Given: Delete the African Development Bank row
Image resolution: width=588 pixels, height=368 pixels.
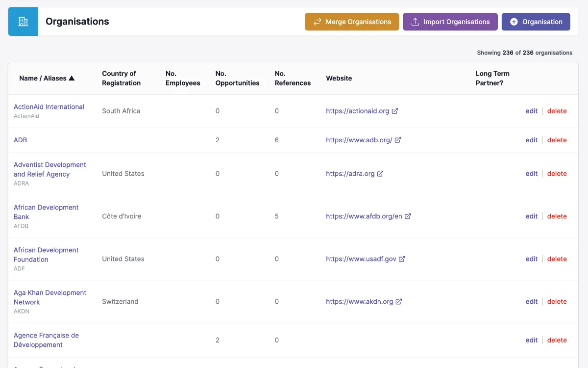Looking at the screenshot, I should coord(557,216).
